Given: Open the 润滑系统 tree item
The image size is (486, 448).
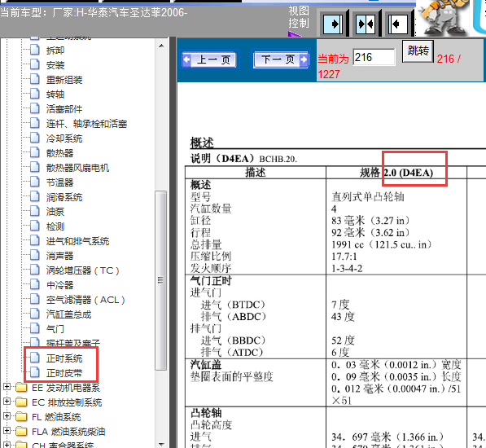Looking at the screenshot, I should tap(64, 197).
